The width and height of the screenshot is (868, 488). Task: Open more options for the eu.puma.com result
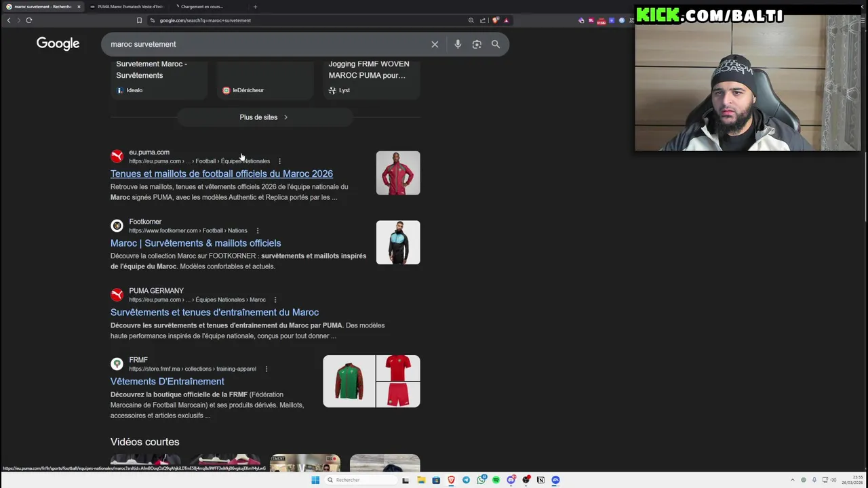pyautogui.click(x=279, y=161)
